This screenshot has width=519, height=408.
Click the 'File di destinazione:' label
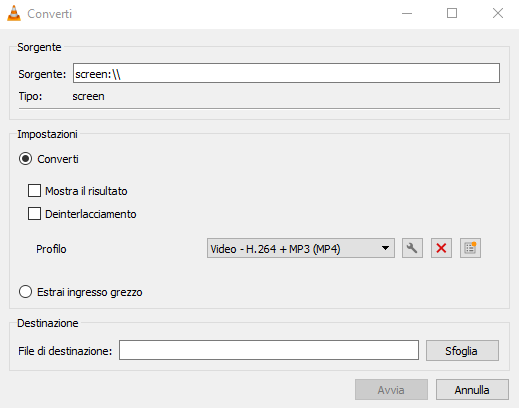[x=65, y=351]
